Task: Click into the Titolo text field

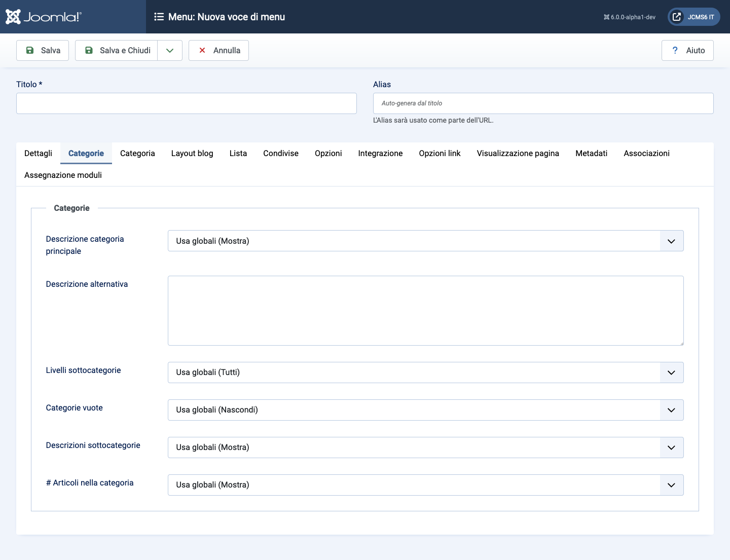Action: pyautogui.click(x=186, y=103)
